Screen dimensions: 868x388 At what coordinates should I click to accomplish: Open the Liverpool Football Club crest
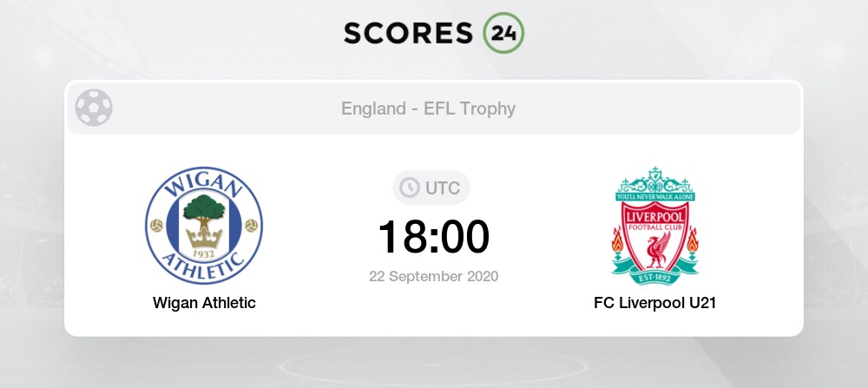point(654,226)
